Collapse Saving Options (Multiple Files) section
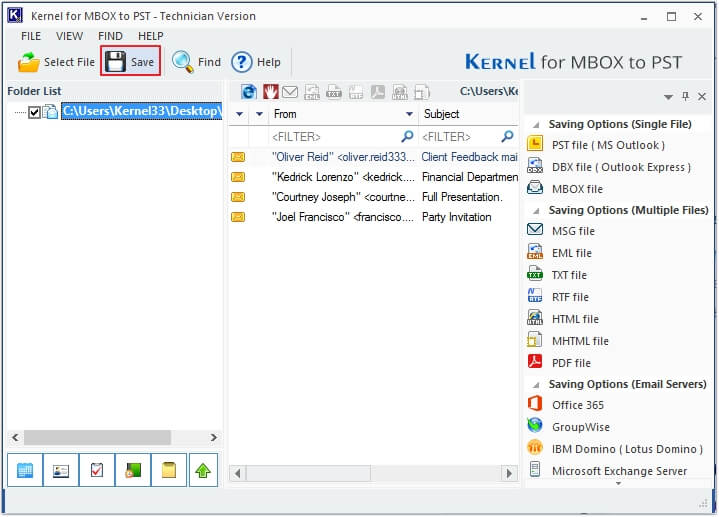719x517 pixels. 536,211
